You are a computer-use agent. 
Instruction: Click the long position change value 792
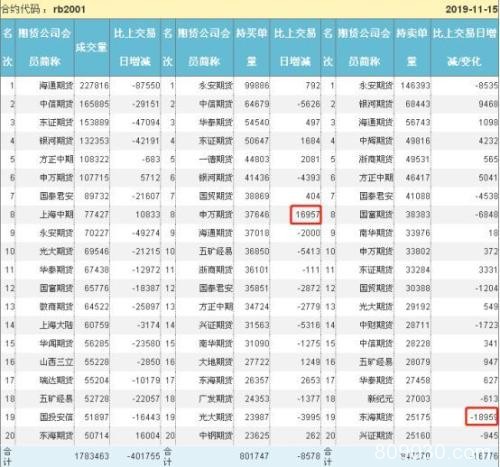click(x=312, y=86)
